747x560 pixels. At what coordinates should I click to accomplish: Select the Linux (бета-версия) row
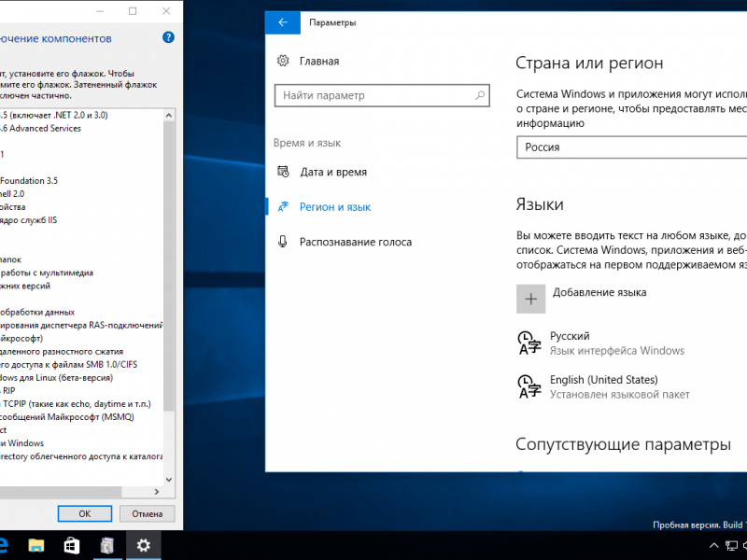click(x=57, y=378)
